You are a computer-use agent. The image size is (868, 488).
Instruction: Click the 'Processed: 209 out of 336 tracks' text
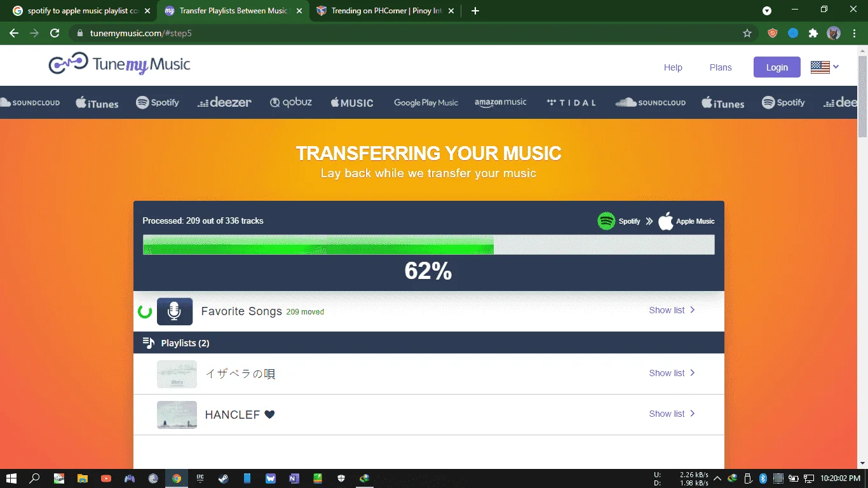[203, 221]
